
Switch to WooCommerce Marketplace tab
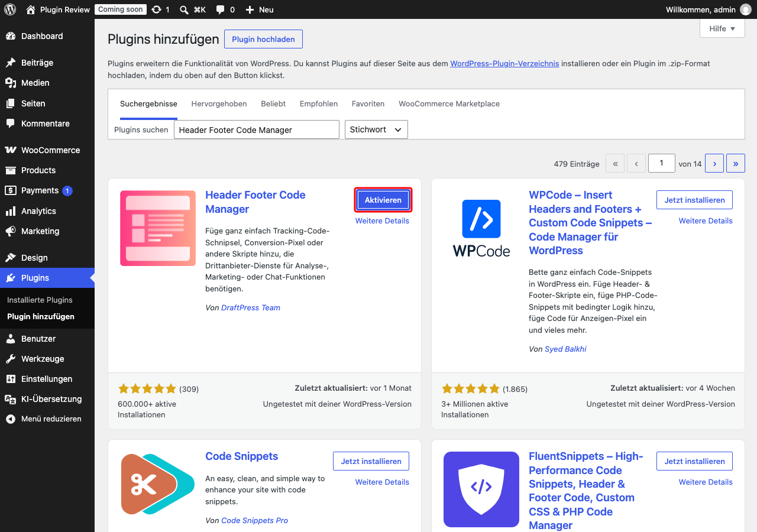coord(449,103)
